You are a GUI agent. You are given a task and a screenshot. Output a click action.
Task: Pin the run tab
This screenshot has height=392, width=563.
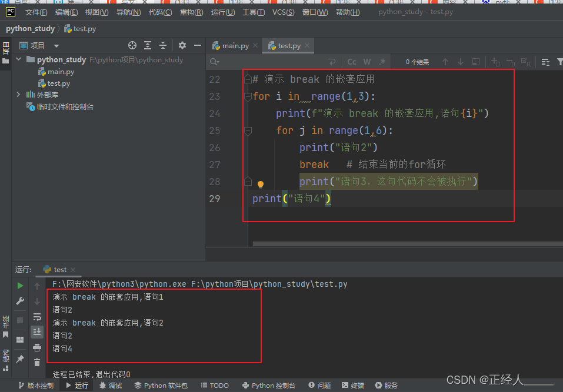(x=20, y=359)
